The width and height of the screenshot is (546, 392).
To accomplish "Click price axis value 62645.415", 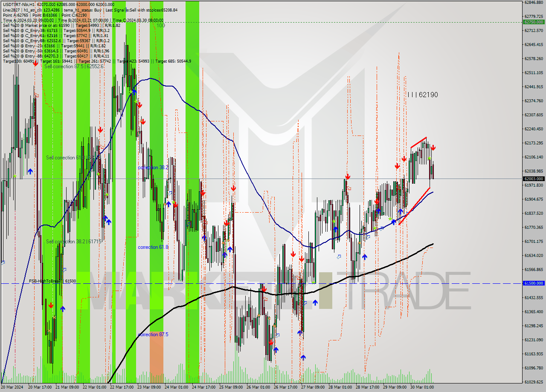I will tap(534, 44).
